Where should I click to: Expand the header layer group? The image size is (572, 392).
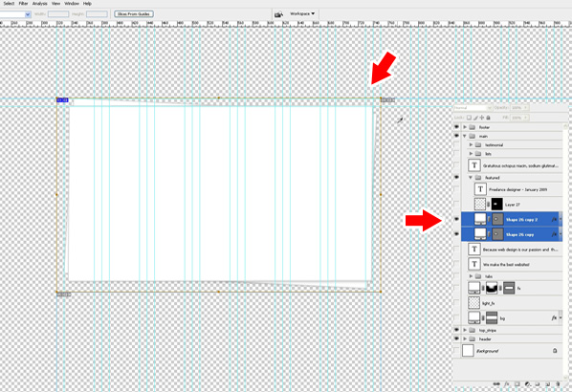[465, 339]
